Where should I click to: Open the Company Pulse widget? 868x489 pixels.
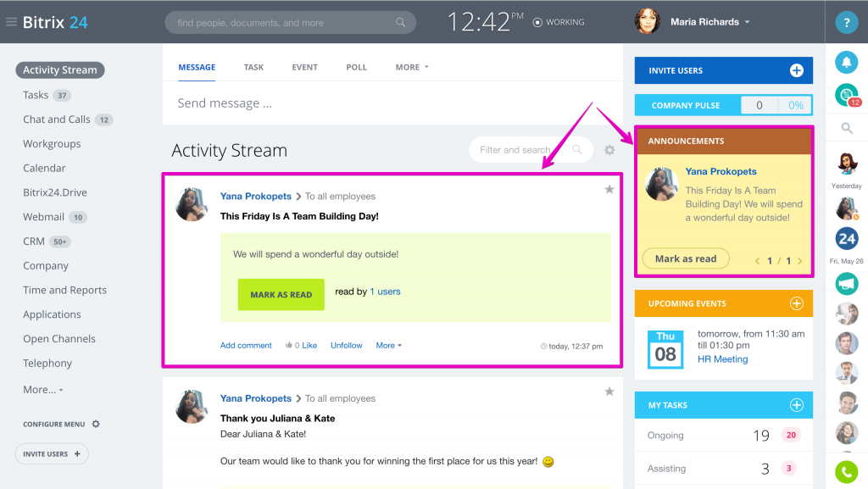pos(724,105)
